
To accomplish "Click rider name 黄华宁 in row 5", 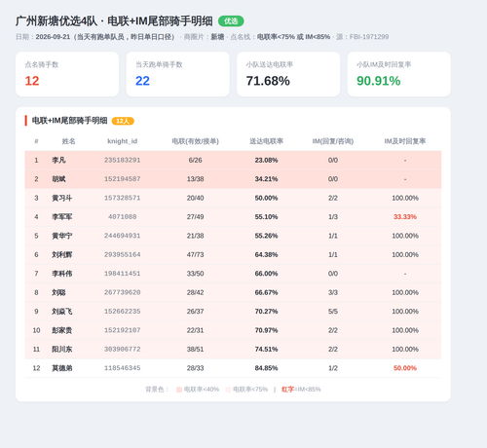I will coord(62,236).
